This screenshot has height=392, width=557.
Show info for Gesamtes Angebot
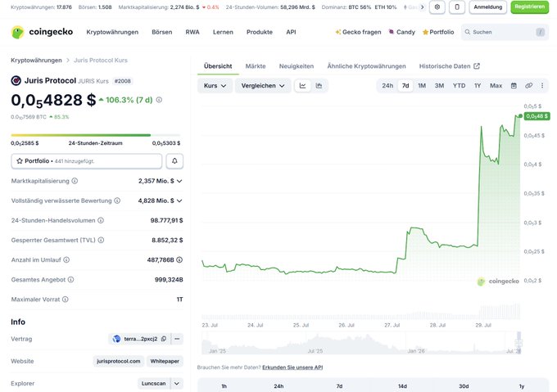click(x=71, y=280)
